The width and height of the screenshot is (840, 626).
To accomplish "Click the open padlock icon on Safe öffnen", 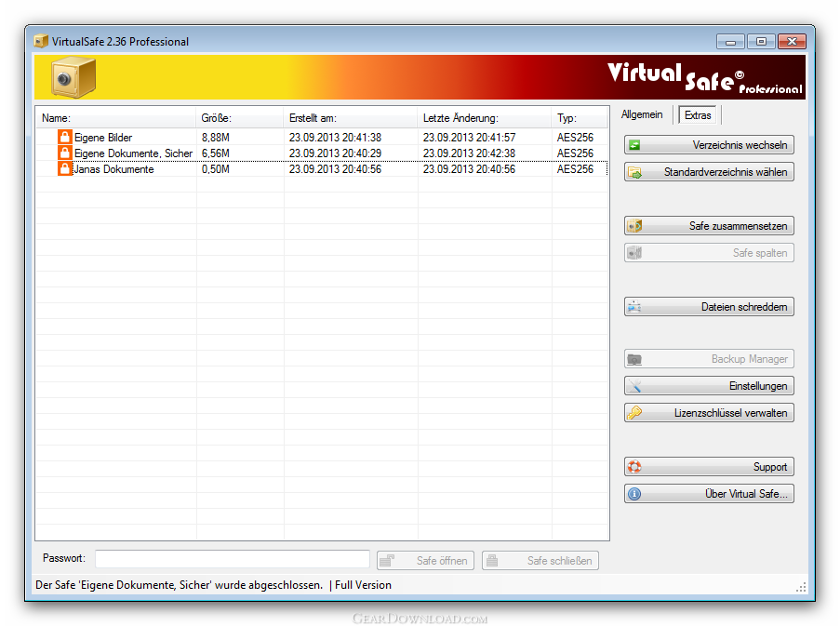I will click(387, 561).
